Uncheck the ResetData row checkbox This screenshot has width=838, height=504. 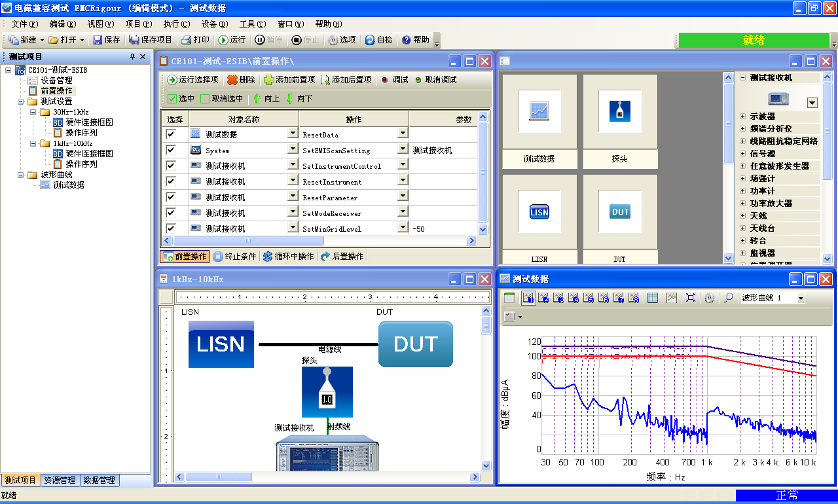coord(171,134)
